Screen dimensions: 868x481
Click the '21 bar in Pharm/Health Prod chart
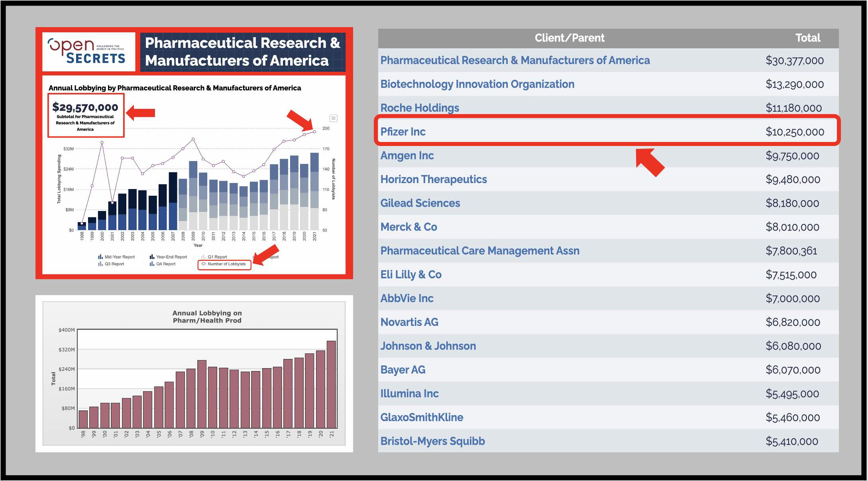[331, 384]
